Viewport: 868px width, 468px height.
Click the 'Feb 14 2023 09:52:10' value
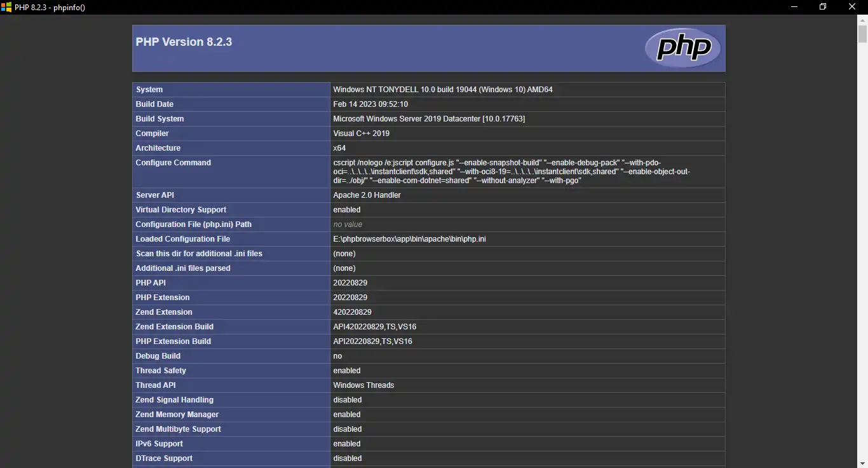coord(370,104)
